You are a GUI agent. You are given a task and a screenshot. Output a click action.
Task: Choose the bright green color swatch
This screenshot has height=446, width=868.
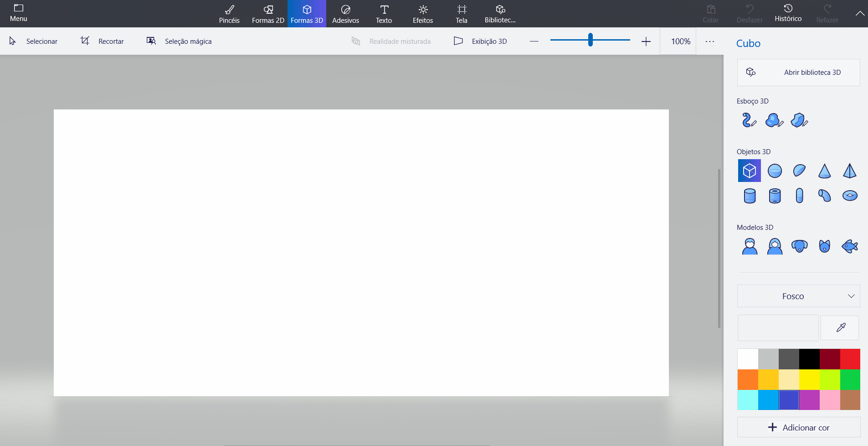(x=850, y=379)
